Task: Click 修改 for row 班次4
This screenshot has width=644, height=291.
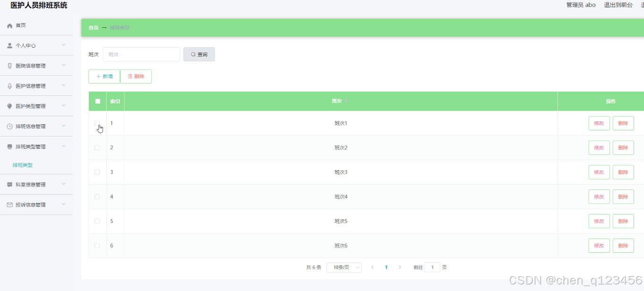Action: pyautogui.click(x=599, y=197)
